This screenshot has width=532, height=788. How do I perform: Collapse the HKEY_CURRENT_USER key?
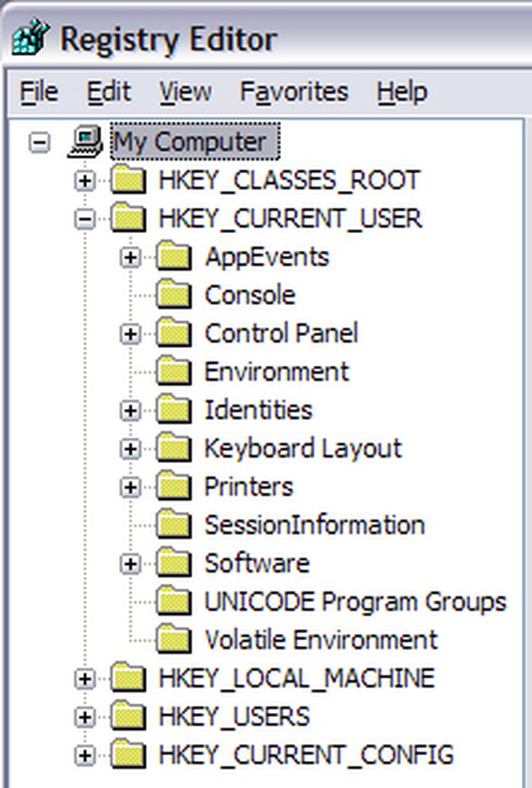pos(85,219)
